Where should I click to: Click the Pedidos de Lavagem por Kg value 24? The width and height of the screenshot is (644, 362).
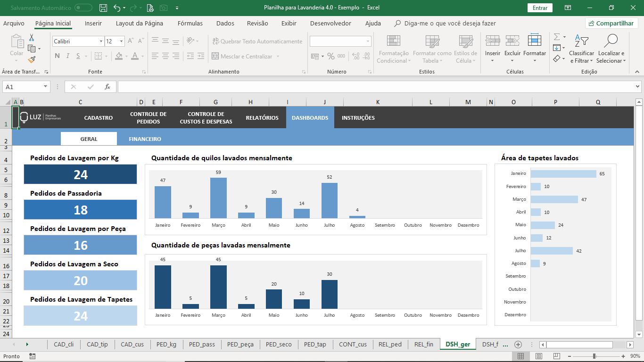81,174
